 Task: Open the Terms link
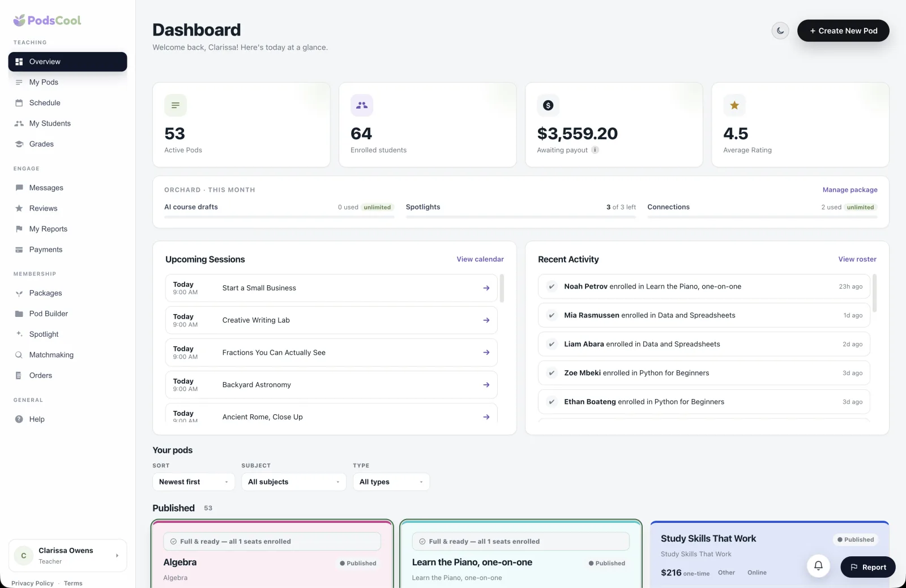(73, 583)
